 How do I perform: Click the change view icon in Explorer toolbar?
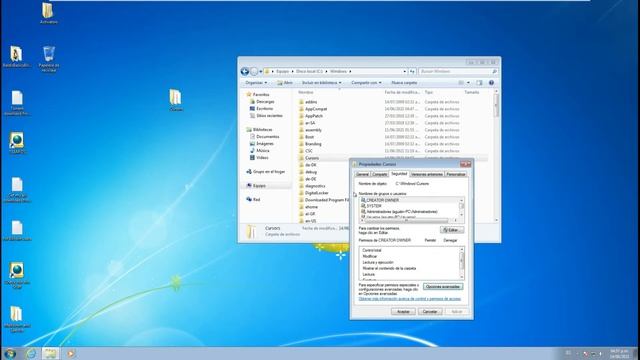(461, 83)
